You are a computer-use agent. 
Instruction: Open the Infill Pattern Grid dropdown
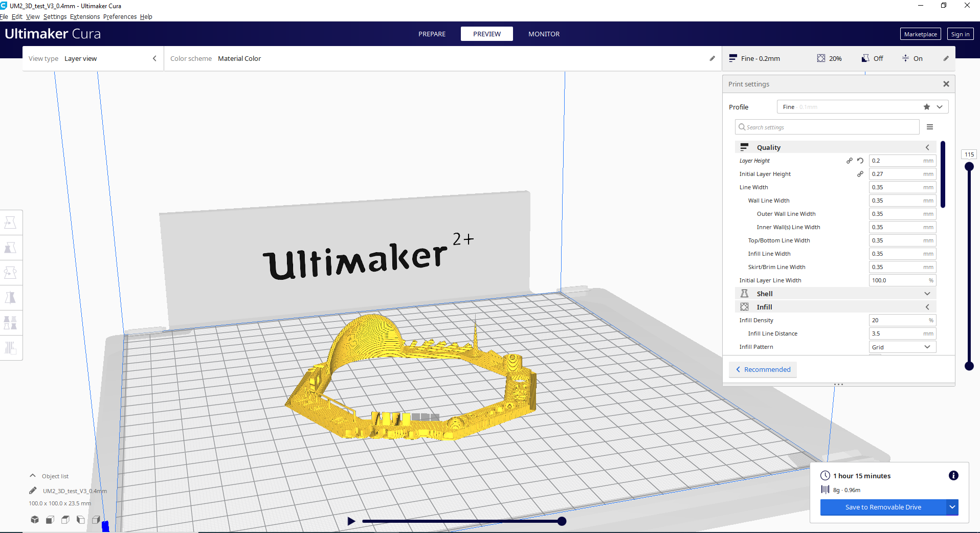pyautogui.click(x=903, y=347)
